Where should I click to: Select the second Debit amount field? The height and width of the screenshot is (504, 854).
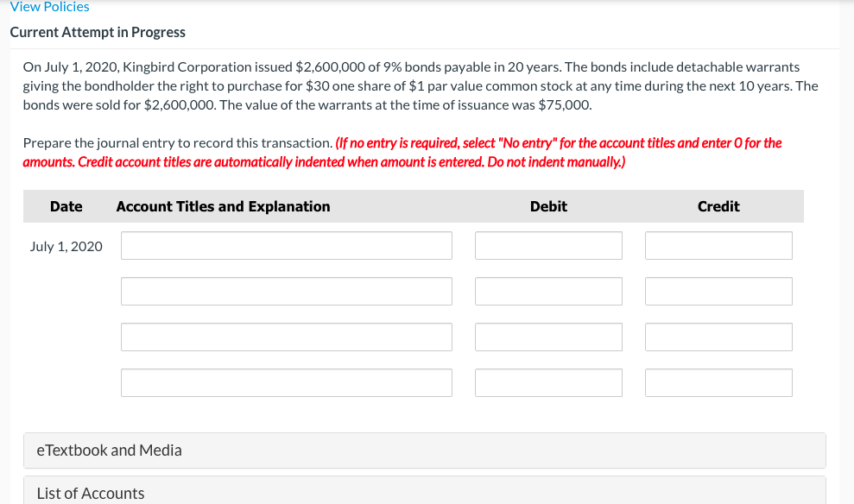548,291
